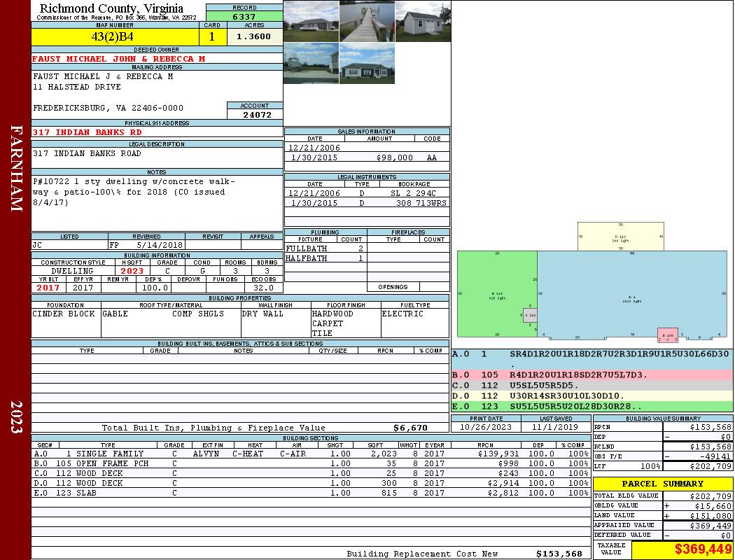This screenshot has width=735, height=560.
Task: Select the green slab section in sketch
Action: click(496, 294)
